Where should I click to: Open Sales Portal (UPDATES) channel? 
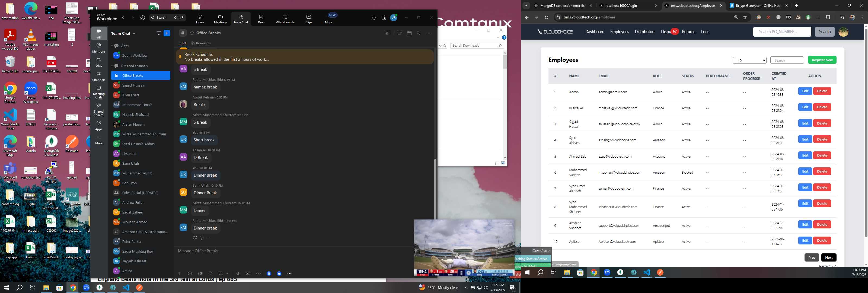coord(141,193)
